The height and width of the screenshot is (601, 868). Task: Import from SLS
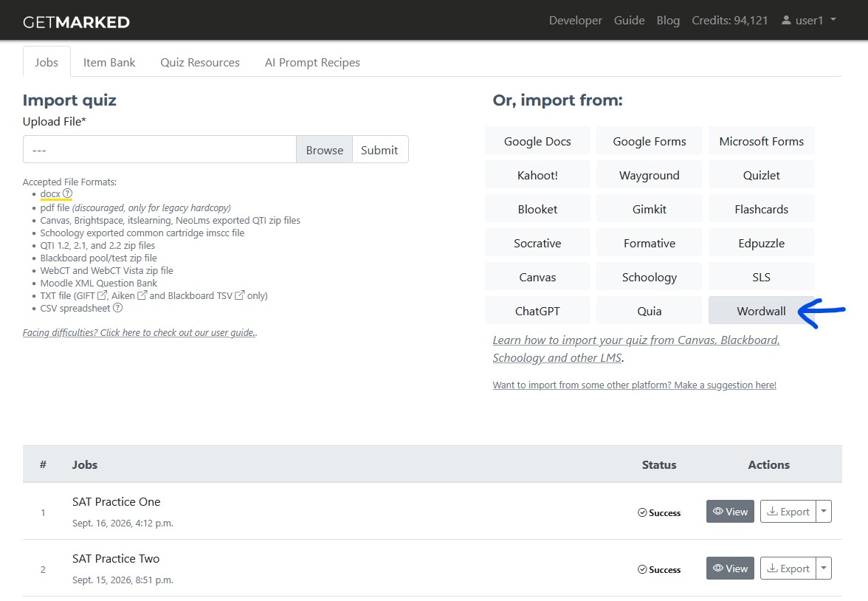click(761, 277)
